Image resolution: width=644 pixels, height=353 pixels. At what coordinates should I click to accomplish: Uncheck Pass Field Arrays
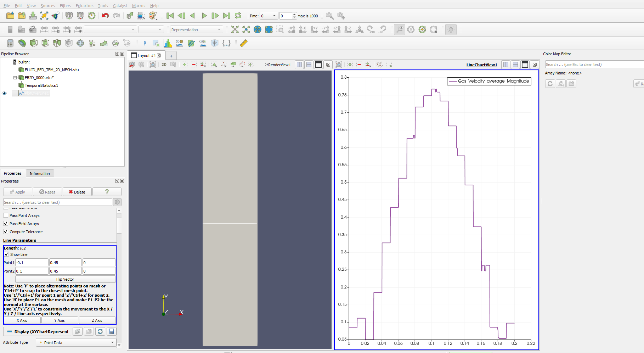pyautogui.click(x=6, y=224)
